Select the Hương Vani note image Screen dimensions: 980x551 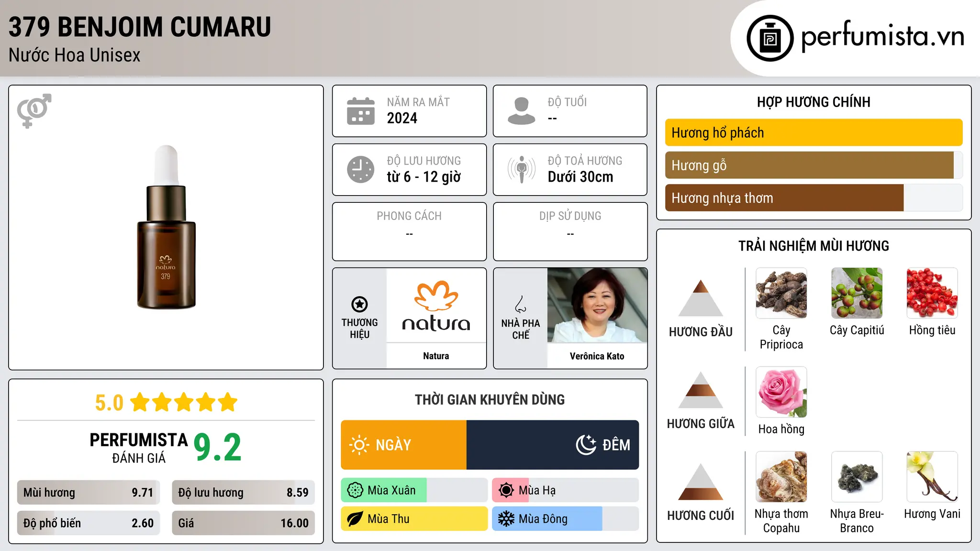point(932,477)
